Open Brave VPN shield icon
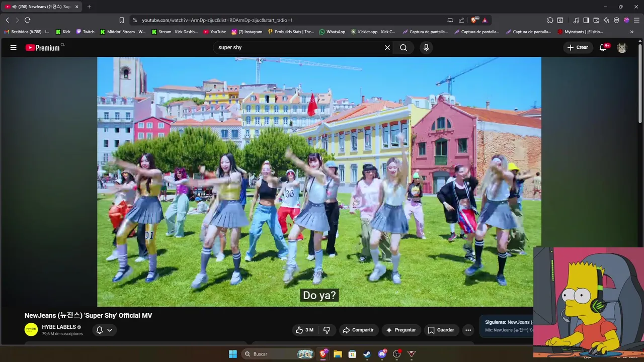Screen dimensions: 644x362 click(x=616, y=20)
